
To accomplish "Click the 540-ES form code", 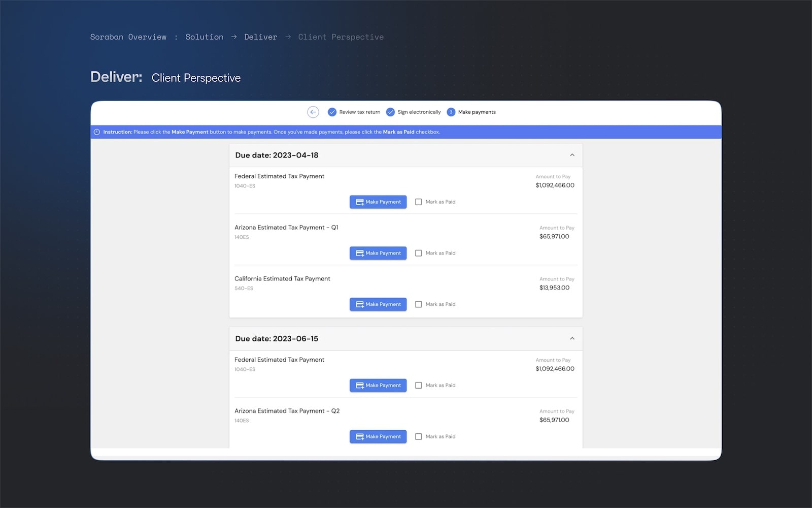I will tap(244, 289).
